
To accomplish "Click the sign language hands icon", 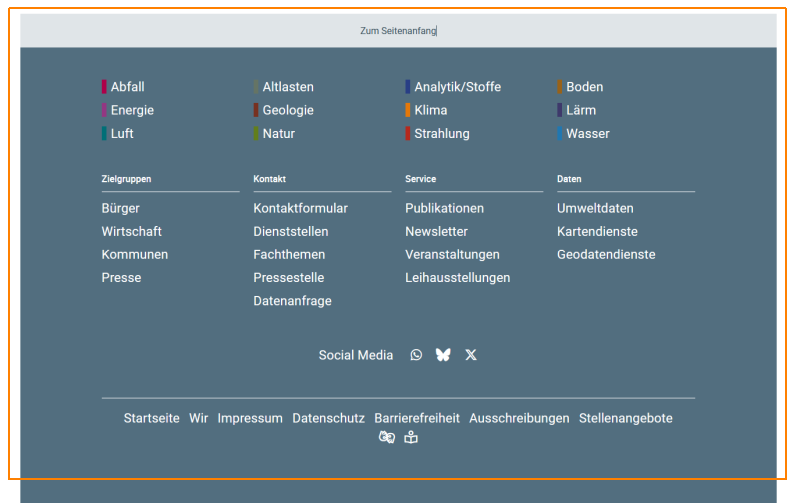I will pos(387,437).
